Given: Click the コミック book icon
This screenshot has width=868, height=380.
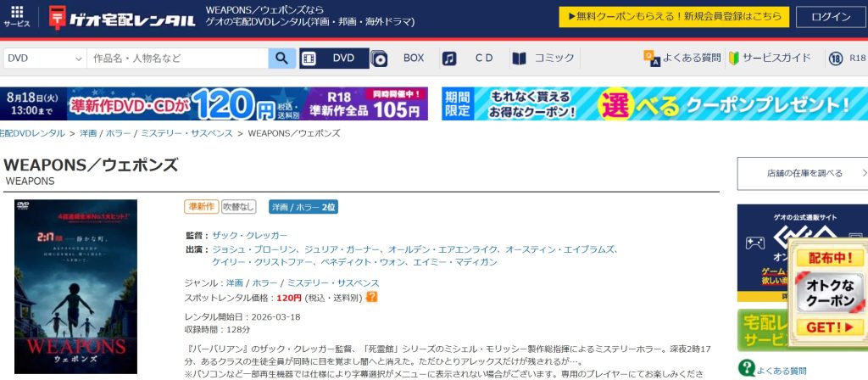Looking at the screenshot, I should (519, 59).
